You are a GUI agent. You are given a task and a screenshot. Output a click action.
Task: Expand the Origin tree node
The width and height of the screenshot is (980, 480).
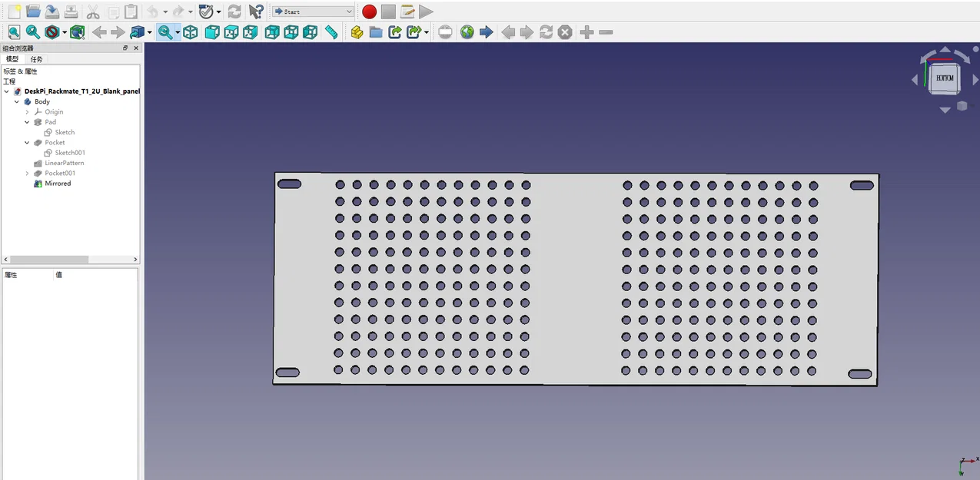coord(27,111)
